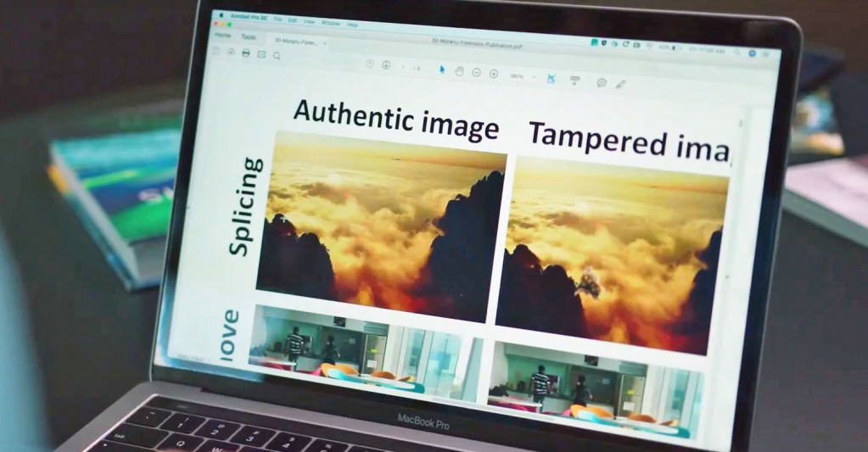This screenshot has height=452, width=868.
Task: Open the File menu
Action: tap(278, 19)
